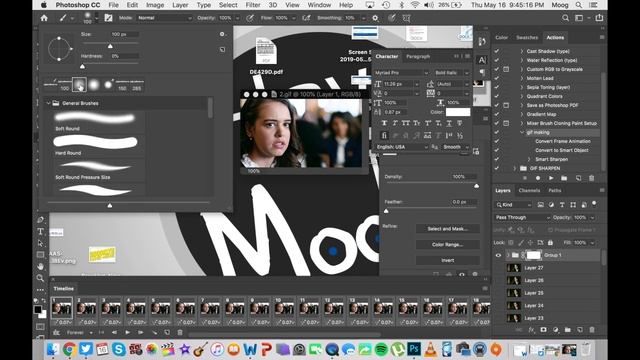This screenshot has width=640, height=360.
Task: Switch to the Paths tab
Action: [x=555, y=191]
